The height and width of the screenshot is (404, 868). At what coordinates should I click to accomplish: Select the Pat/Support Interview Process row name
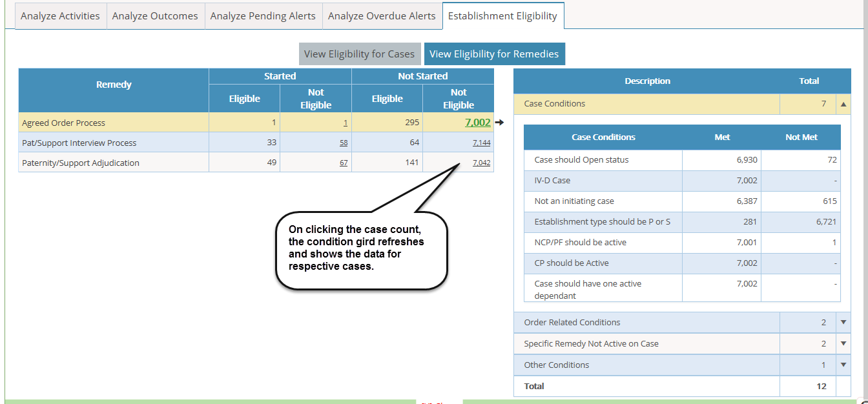79,143
